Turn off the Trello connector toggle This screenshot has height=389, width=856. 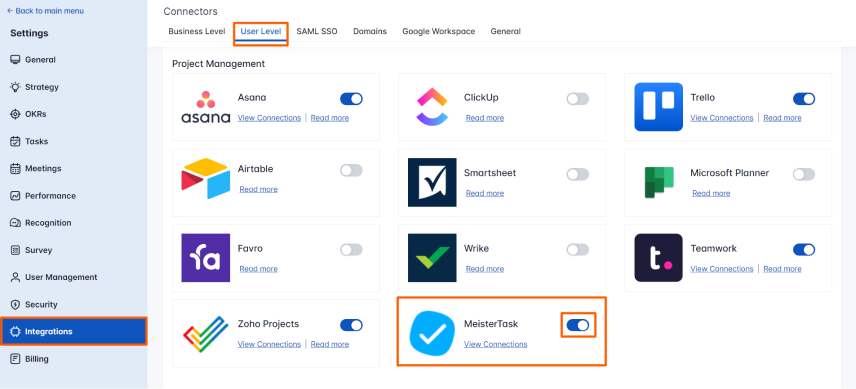click(x=804, y=99)
